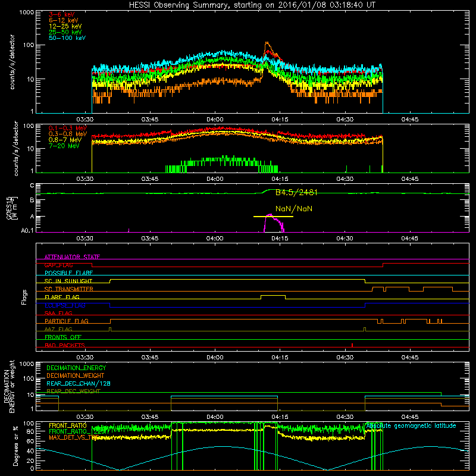
Task: Select the DECIMATION ENERGY or weight axis title
Action: pyautogui.click(x=9, y=386)
